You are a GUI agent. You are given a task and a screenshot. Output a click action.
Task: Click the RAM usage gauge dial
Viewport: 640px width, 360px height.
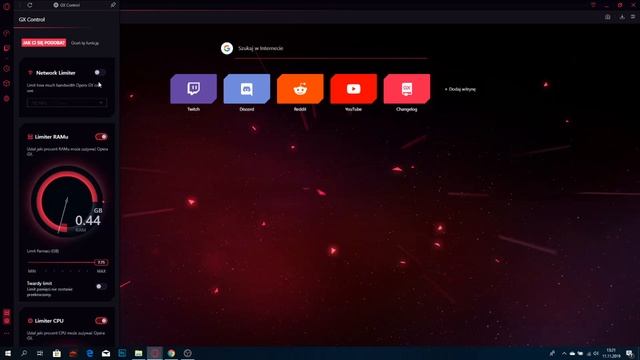point(67,201)
